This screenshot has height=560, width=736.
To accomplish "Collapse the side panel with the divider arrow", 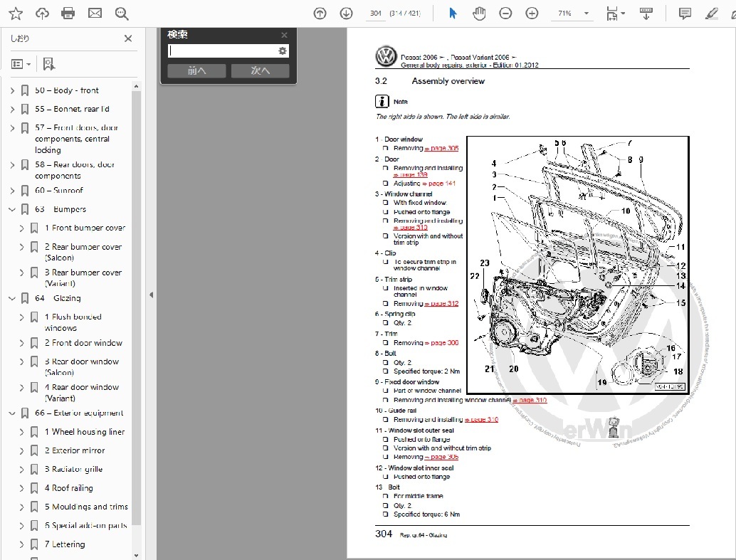I will coord(151,295).
